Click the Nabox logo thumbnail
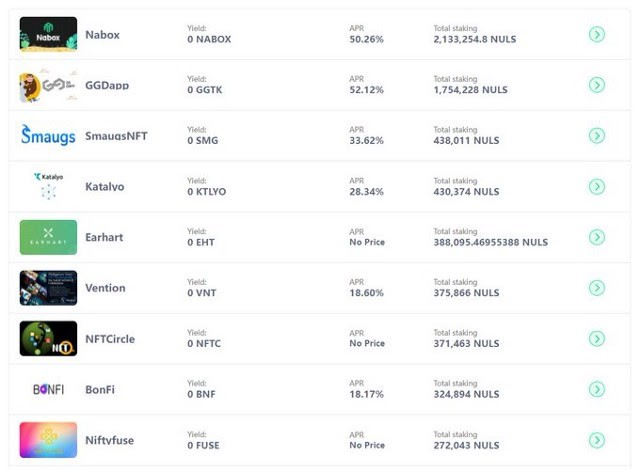This screenshot has height=470, width=640. (x=48, y=34)
